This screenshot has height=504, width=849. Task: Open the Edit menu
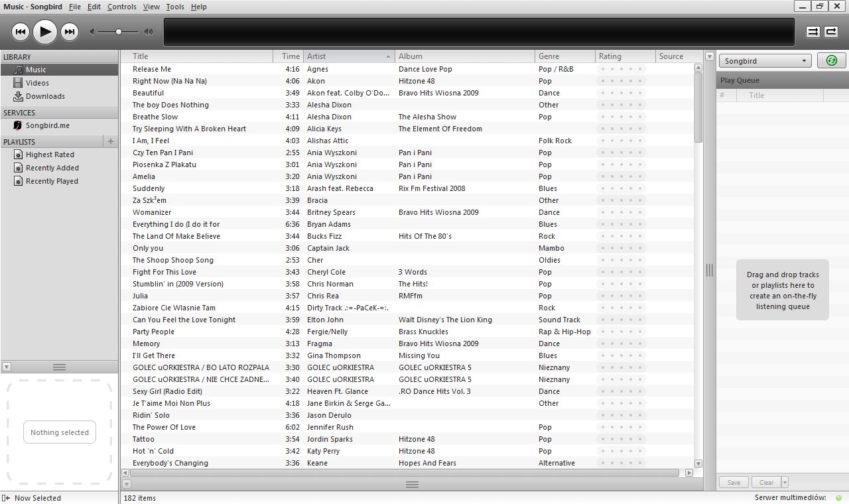coord(94,7)
